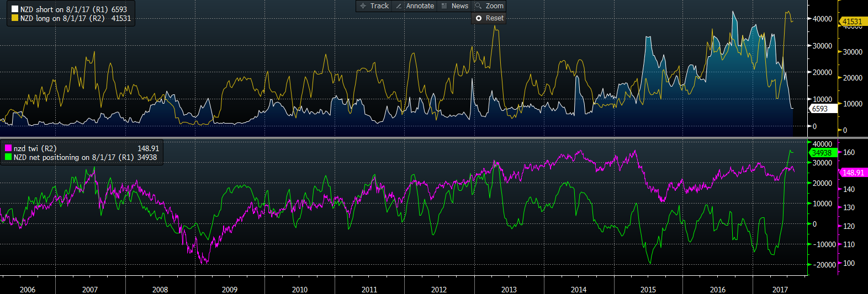Open the News toolbar item
Viewport: 868px width, 294px height.
coord(459,6)
